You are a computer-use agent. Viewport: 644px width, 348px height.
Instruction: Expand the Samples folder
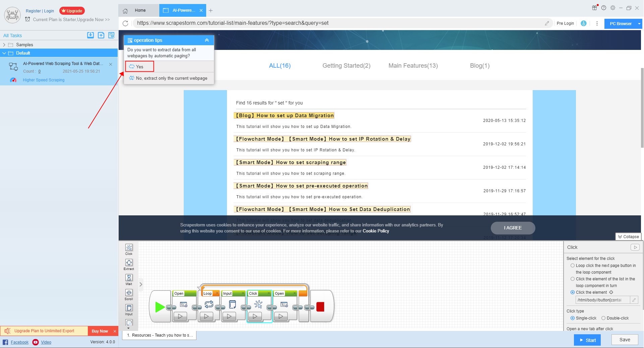[4, 45]
